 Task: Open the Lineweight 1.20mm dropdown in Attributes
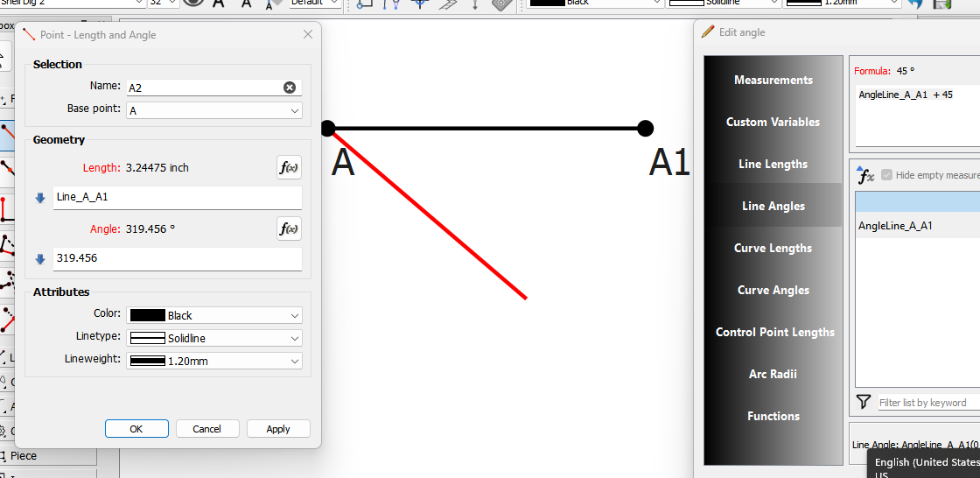point(213,361)
